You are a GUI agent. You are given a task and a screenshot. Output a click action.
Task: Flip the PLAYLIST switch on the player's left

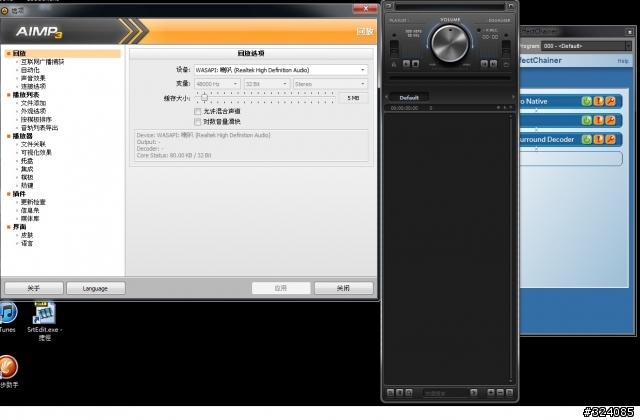(x=394, y=48)
